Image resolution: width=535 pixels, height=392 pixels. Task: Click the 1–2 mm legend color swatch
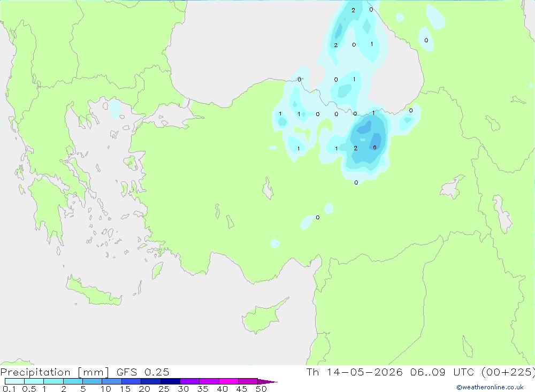pos(53,381)
